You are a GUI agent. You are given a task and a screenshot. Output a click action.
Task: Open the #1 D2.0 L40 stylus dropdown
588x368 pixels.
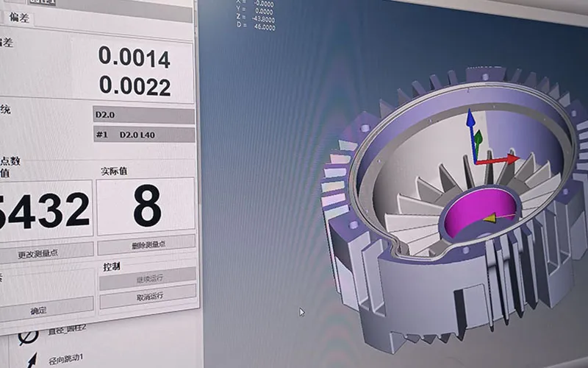point(144,135)
